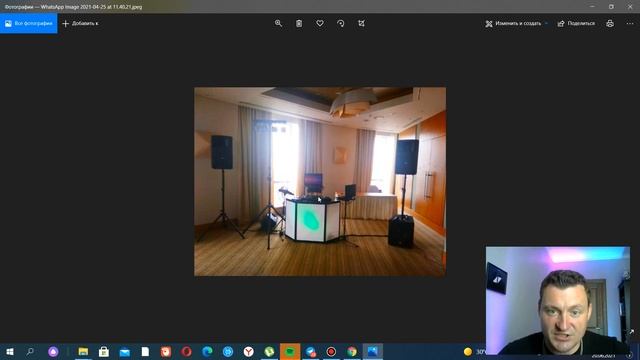Image resolution: width=640 pixels, height=360 pixels.
Task: Click the 'Добавить к' button
Action: point(80,23)
